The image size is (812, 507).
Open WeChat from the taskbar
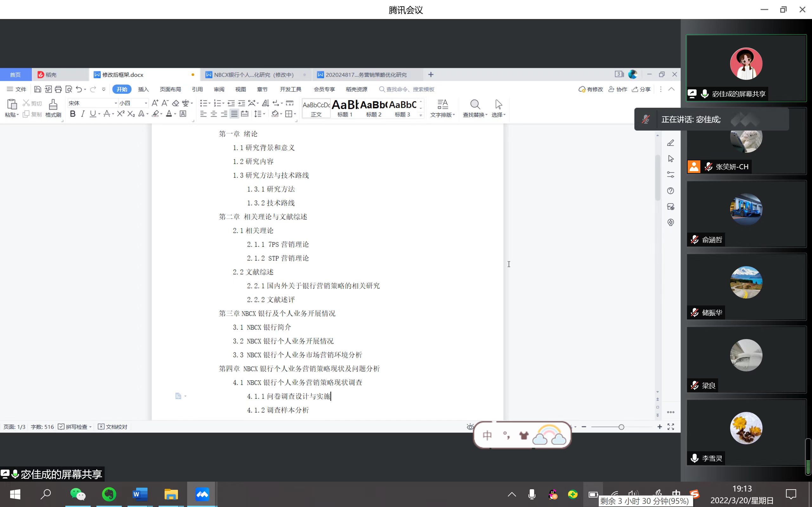(x=78, y=494)
